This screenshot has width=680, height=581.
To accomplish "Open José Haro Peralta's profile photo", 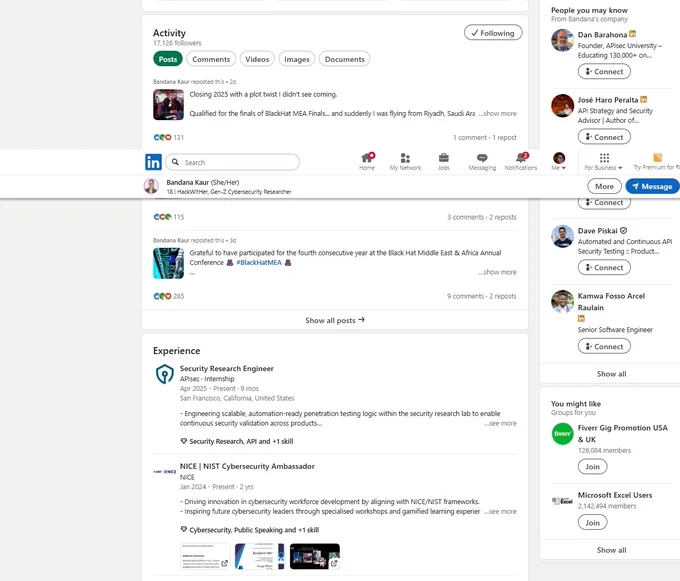I will pyautogui.click(x=562, y=105).
